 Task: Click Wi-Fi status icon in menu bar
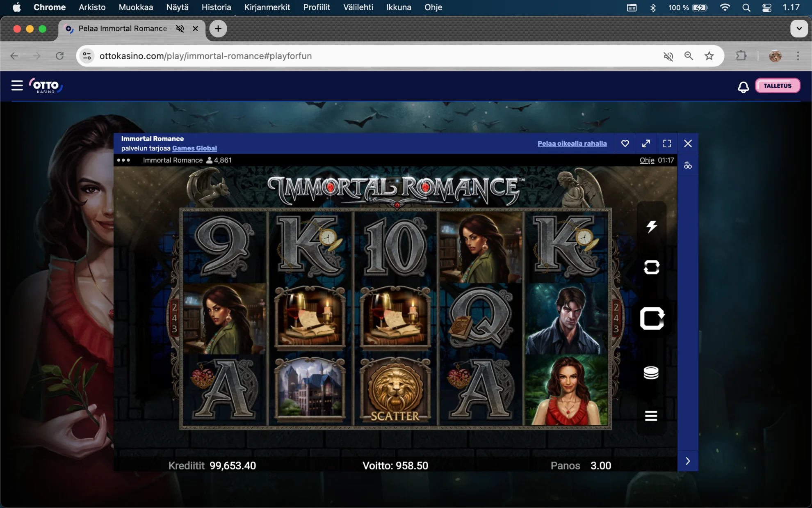(x=725, y=7)
